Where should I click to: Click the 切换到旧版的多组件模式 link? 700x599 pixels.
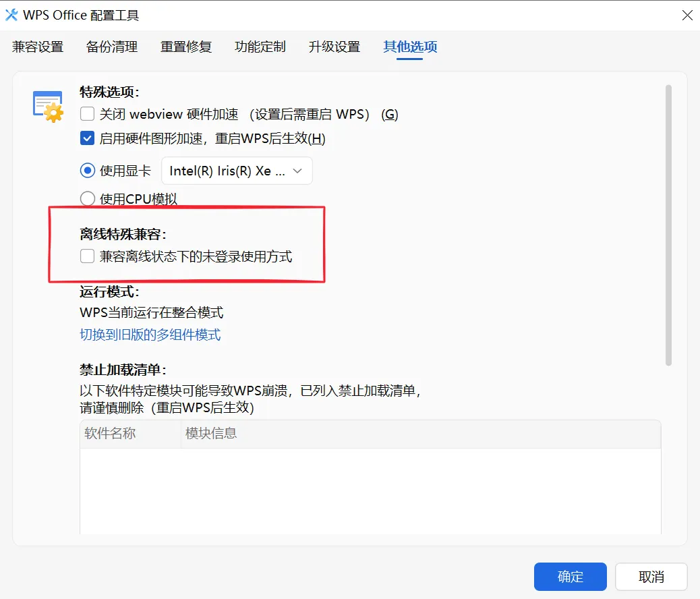pos(150,335)
